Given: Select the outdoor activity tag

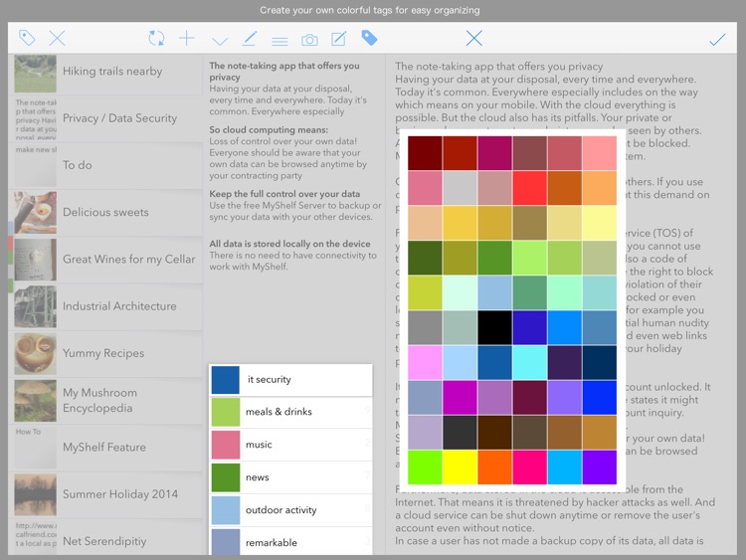Looking at the screenshot, I should [x=290, y=510].
